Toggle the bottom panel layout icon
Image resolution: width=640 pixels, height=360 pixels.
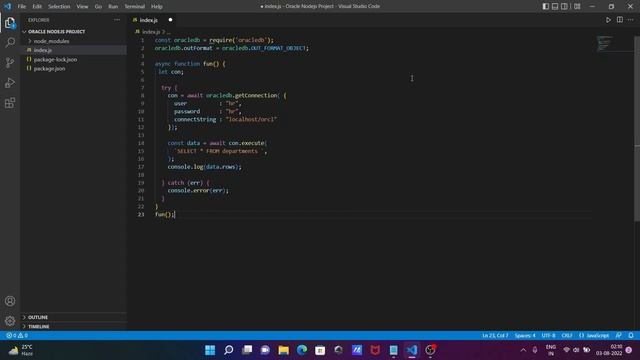[x=555, y=6]
